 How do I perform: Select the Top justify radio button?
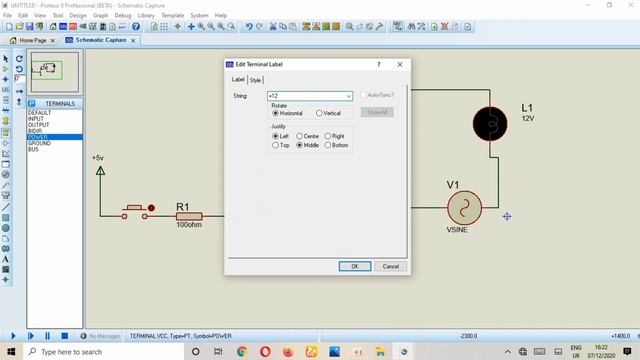[276, 145]
